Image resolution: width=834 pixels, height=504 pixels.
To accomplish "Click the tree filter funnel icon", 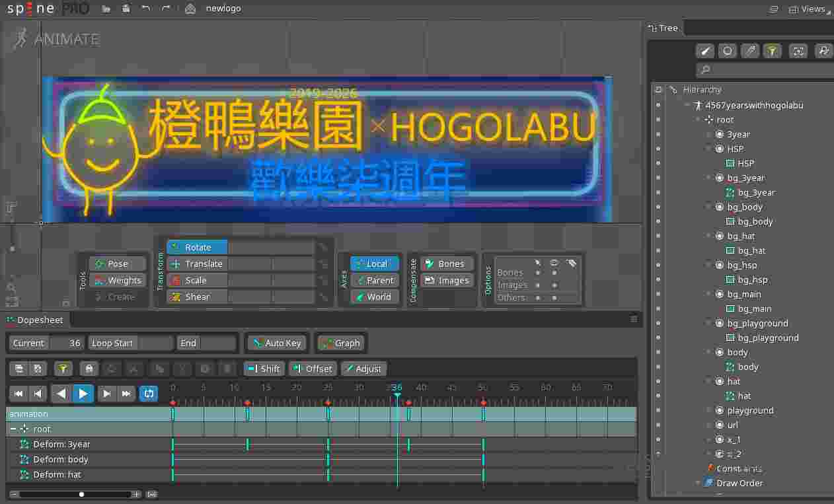I will tap(771, 51).
